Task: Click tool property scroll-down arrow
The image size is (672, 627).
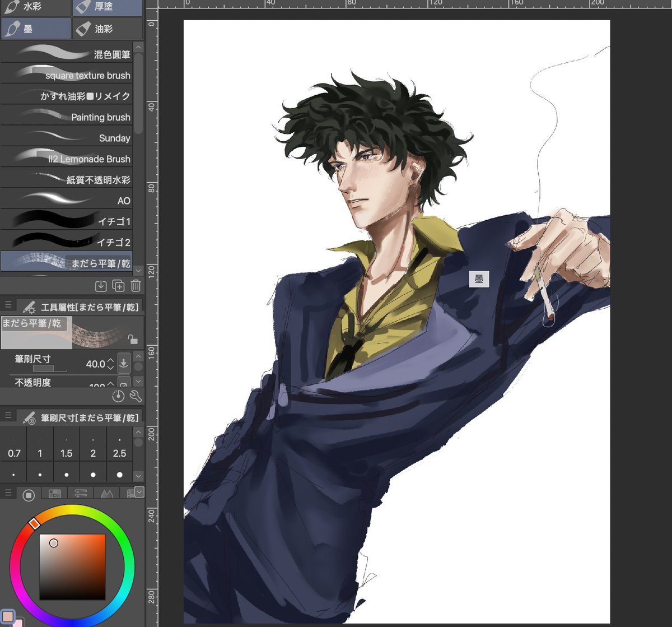Action: (138, 382)
